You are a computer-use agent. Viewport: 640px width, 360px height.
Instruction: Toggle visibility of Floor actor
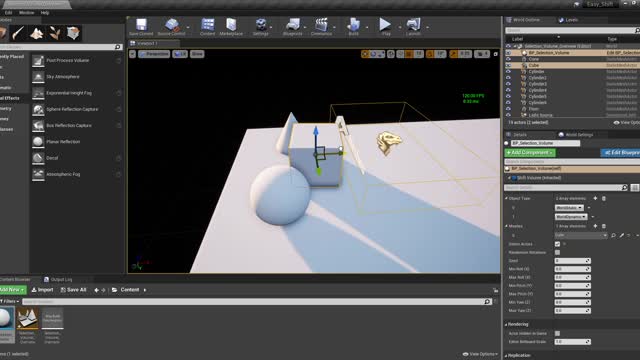tap(508, 109)
